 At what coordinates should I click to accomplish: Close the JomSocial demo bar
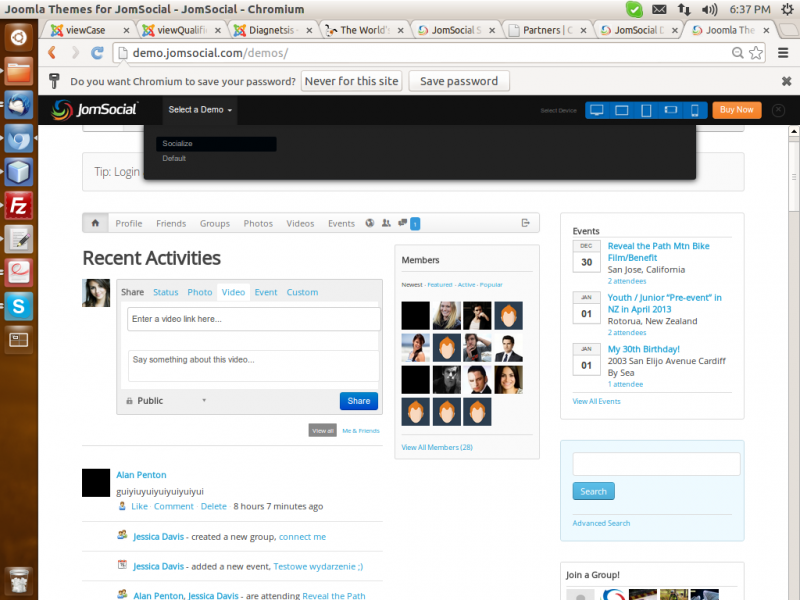[x=778, y=110]
